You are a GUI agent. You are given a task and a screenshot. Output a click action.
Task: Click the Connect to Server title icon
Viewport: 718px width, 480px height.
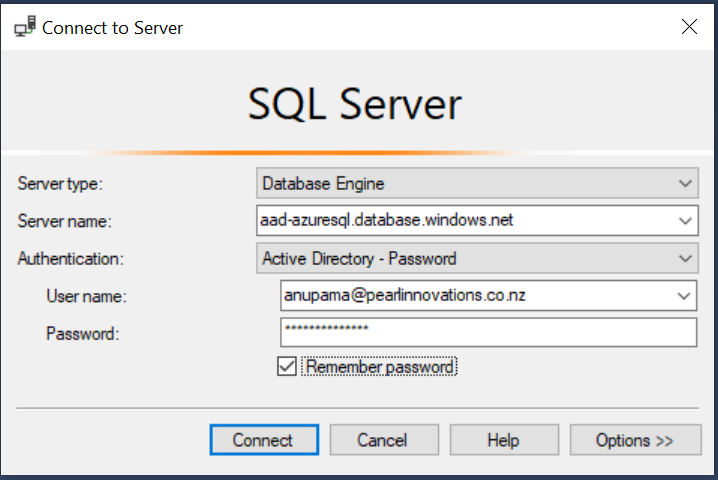[25, 28]
